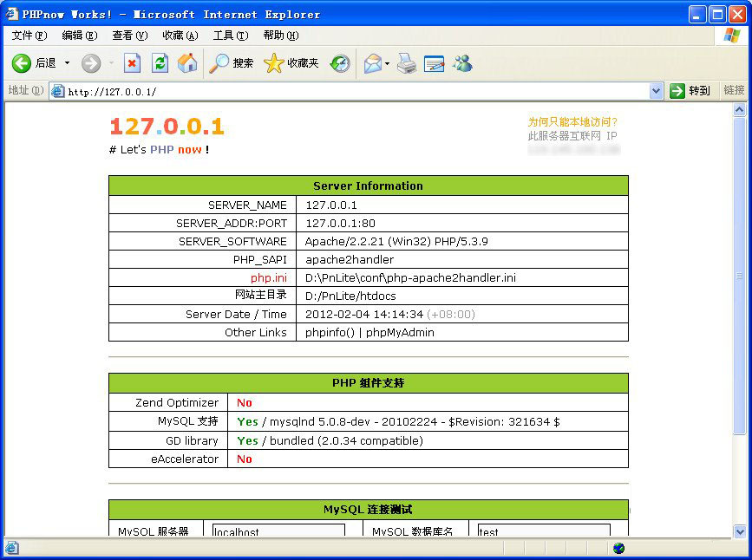752x560 pixels.
Task: Go to the home page icon
Action: [186, 63]
